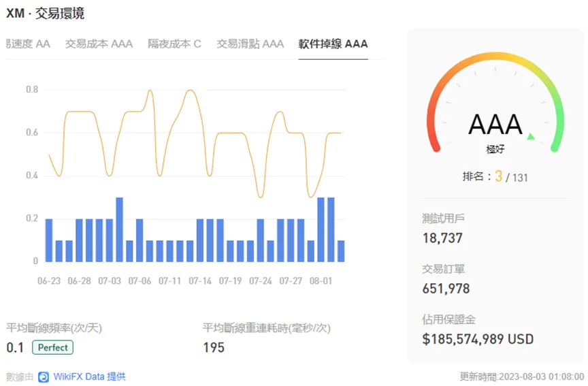
Task: Switch to the 隔夜成本 C tab
Action: point(174,44)
